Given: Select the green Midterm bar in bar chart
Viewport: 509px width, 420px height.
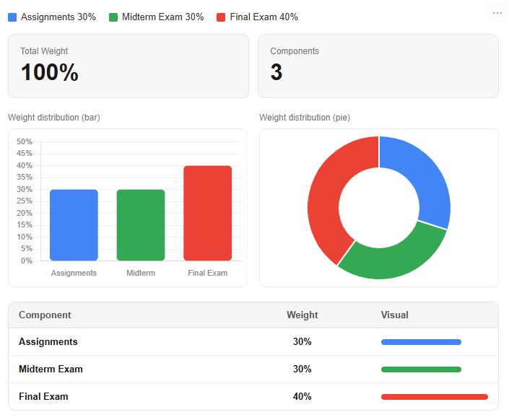Looking at the screenshot, I should tap(141, 224).
